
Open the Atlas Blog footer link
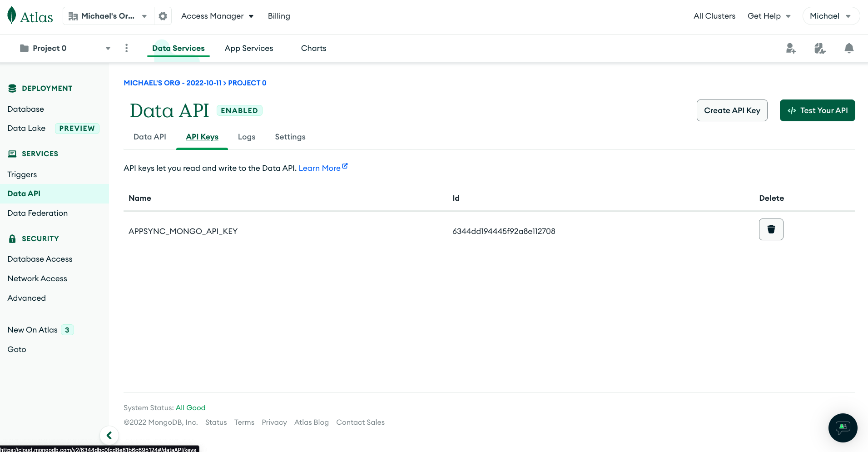click(312, 422)
